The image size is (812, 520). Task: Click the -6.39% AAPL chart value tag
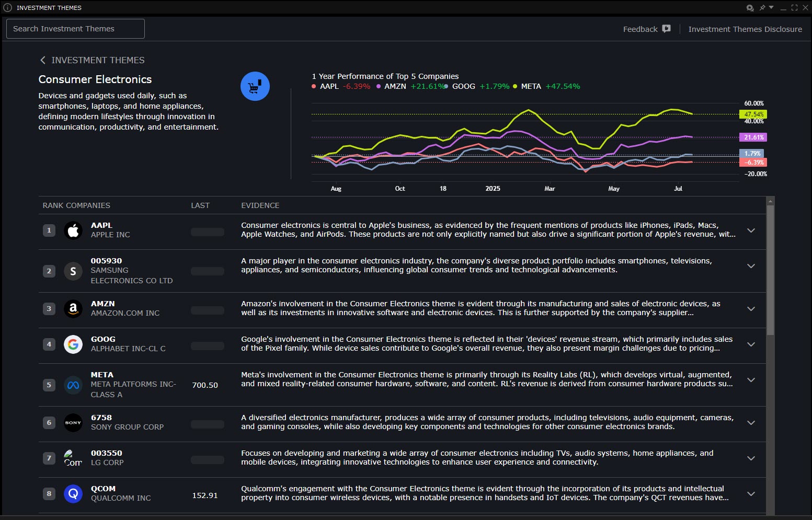click(x=753, y=162)
